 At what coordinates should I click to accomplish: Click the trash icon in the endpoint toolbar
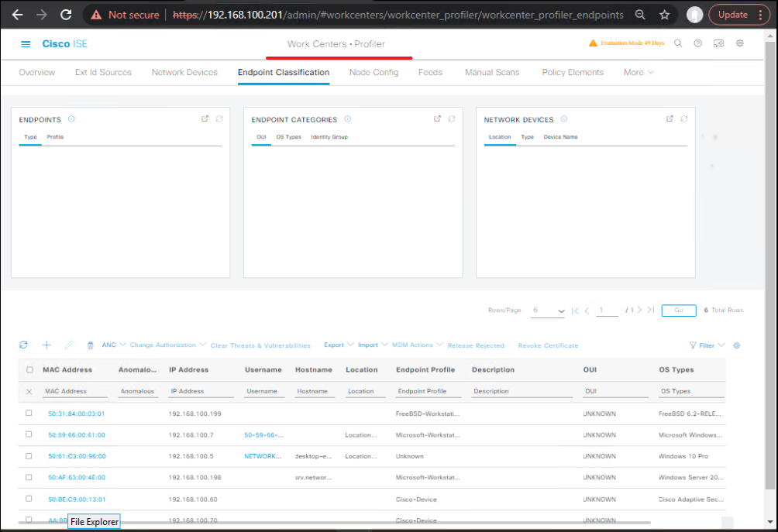pyautogui.click(x=91, y=345)
